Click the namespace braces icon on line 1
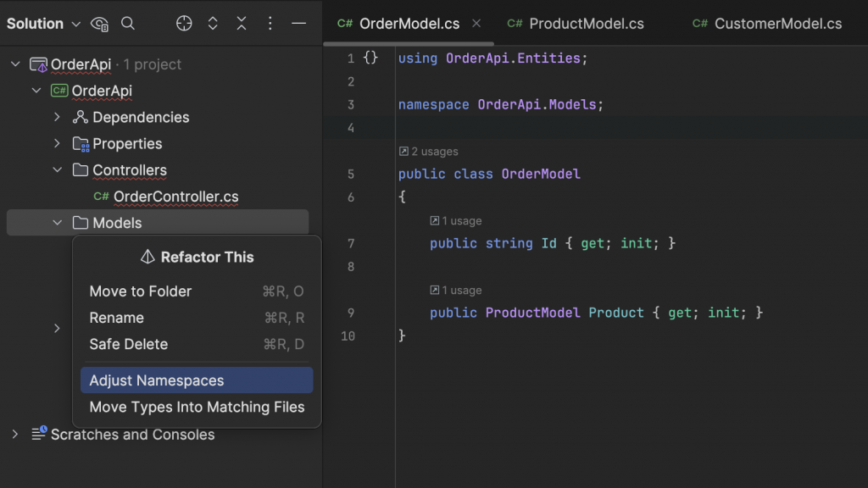The height and width of the screenshot is (488, 868). [370, 58]
